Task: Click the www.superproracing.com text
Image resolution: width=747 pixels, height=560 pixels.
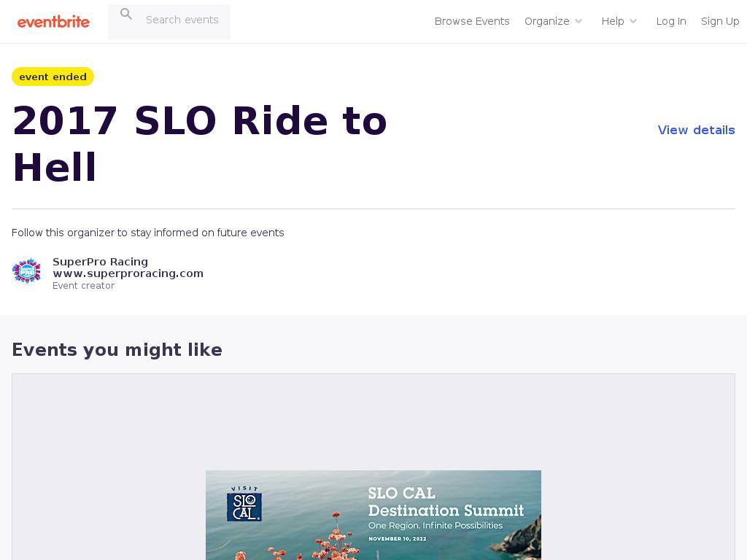Action: (x=128, y=273)
